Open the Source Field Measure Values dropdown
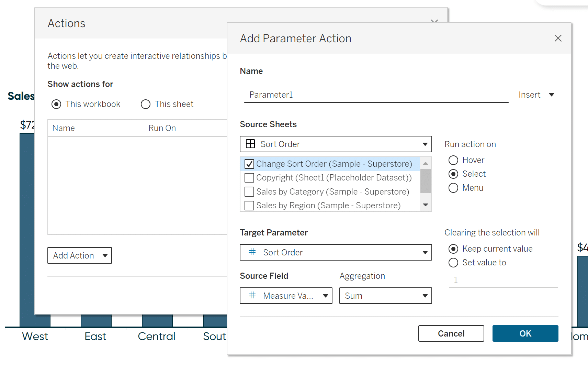 tap(286, 296)
